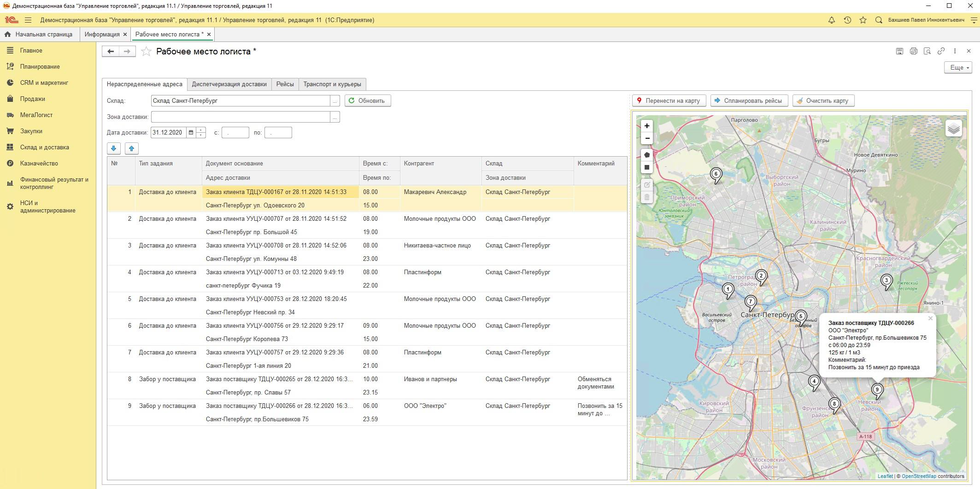Click the forward navigation arrow
Viewport: 980px width, 489px height.
(x=128, y=52)
